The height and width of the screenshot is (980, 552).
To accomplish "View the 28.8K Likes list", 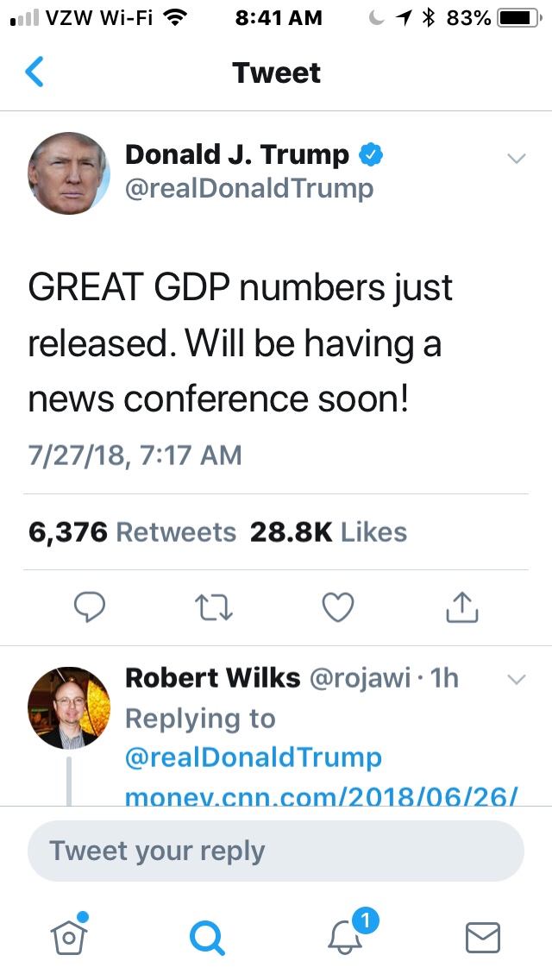I will [x=328, y=532].
